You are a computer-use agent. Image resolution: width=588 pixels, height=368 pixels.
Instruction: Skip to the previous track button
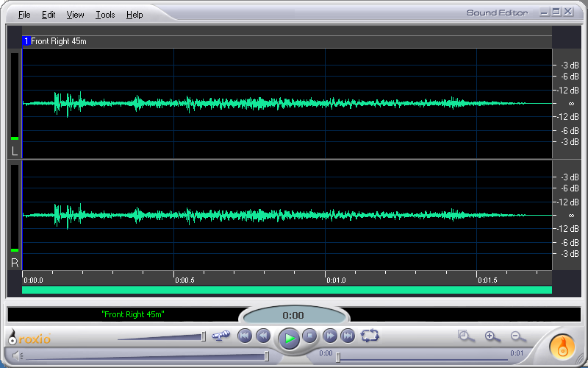click(245, 336)
